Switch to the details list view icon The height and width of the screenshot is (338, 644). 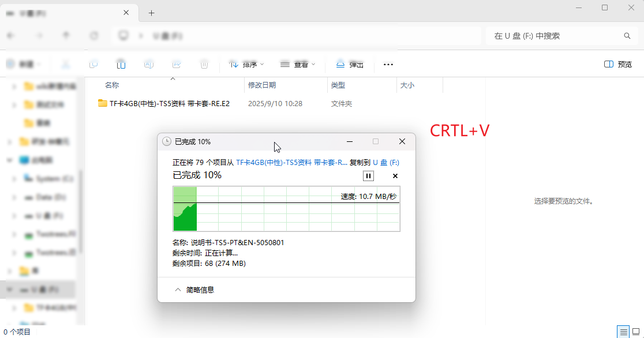tap(623, 332)
